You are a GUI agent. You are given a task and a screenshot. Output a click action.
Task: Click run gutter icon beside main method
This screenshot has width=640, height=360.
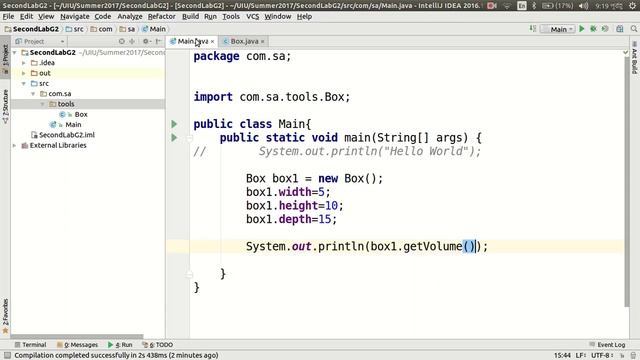point(174,138)
